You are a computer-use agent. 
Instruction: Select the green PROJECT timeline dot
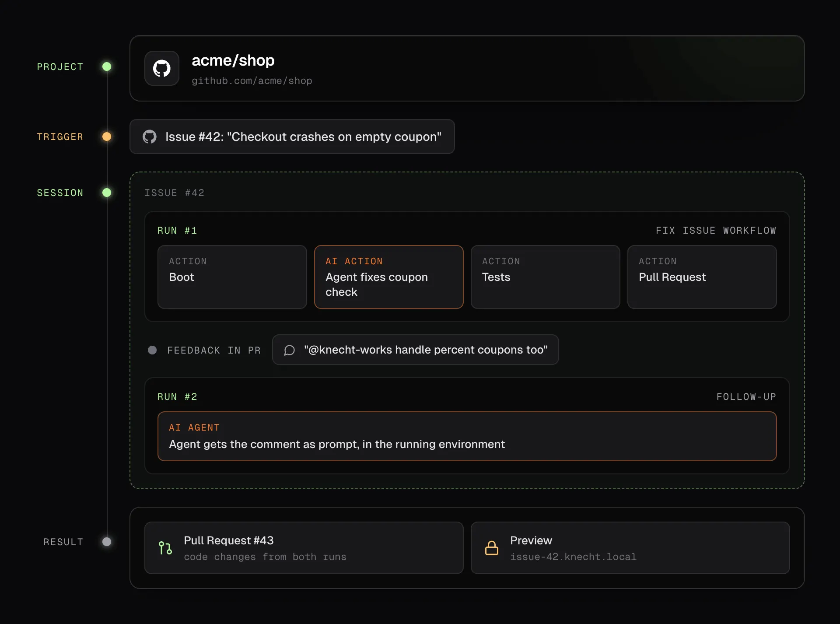click(x=107, y=67)
